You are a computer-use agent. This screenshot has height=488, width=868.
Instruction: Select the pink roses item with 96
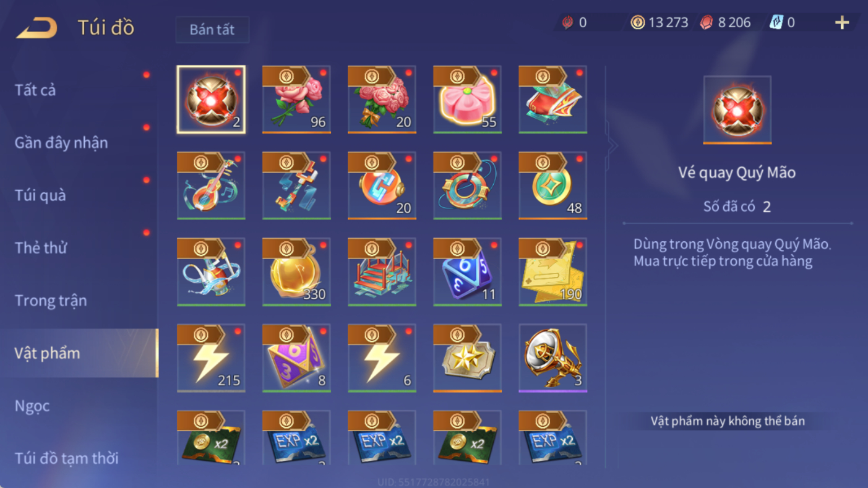296,100
